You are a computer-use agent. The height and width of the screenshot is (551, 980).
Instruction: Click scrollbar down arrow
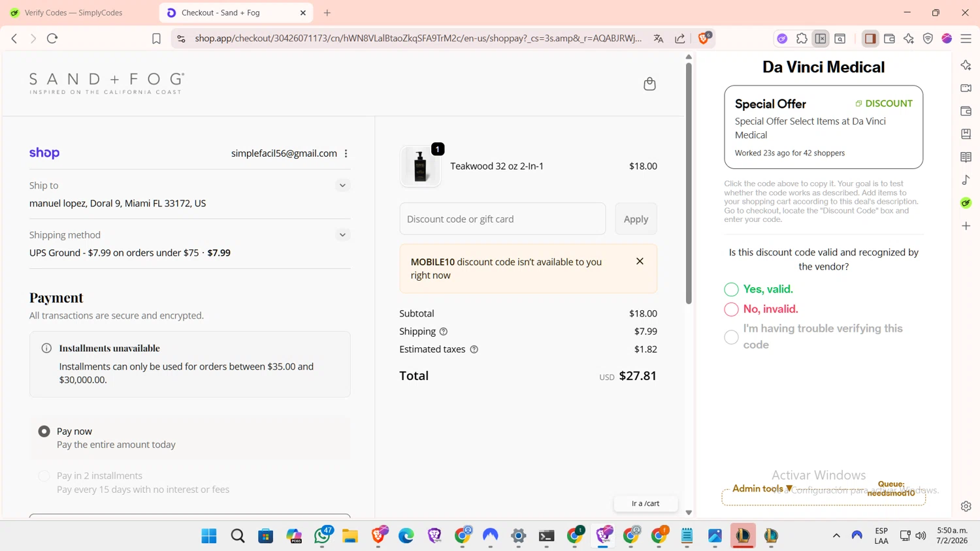(689, 512)
